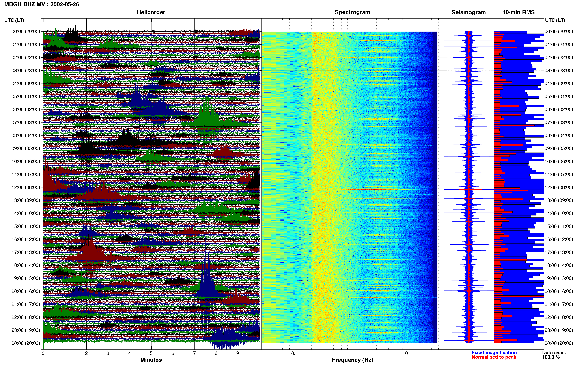Click the 'Fixed magnification' legend text
Screen dimensions: 588x368
click(x=494, y=352)
